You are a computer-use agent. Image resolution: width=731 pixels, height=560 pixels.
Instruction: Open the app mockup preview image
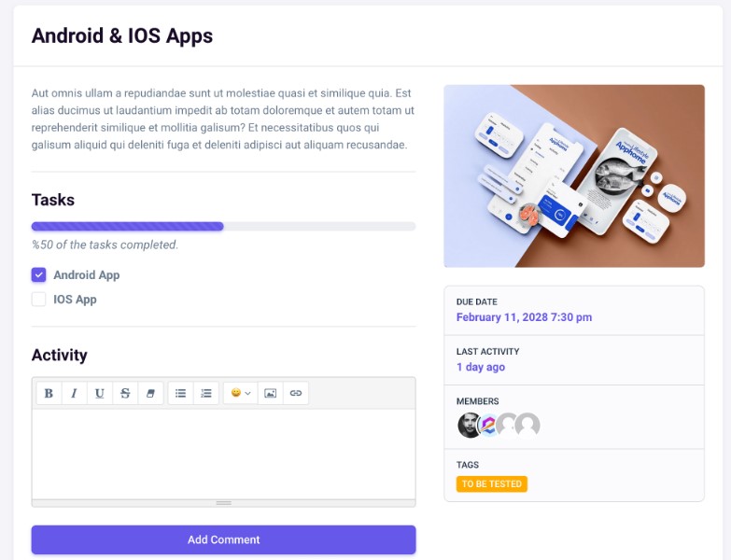tap(573, 175)
